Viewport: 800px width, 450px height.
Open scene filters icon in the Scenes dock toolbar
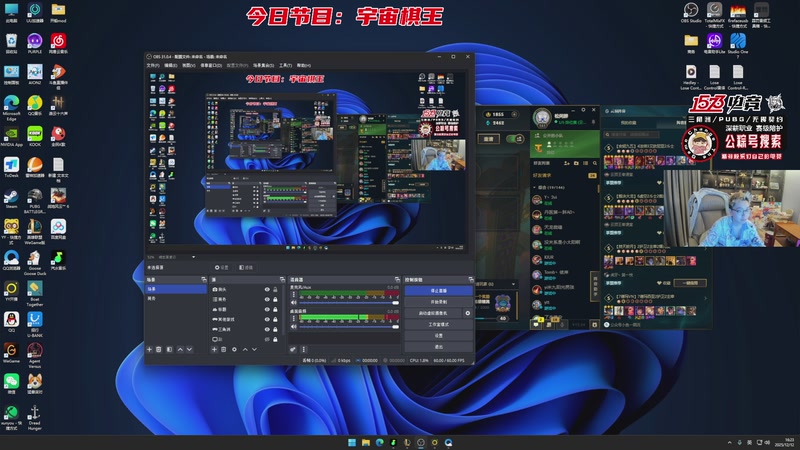click(169, 349)
